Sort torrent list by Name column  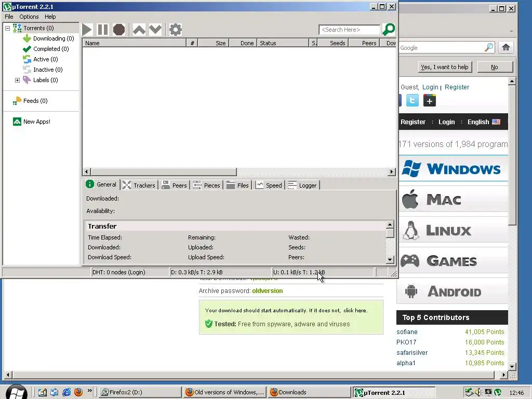(135, 43)
